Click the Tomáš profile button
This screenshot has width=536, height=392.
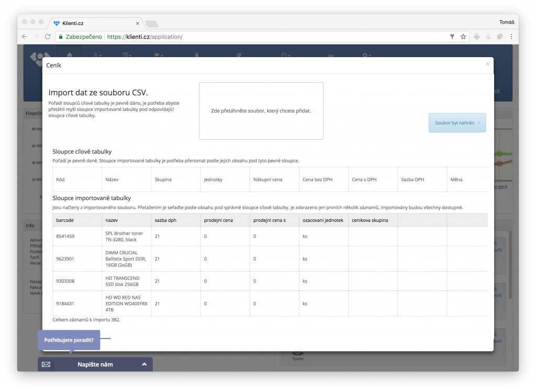click(x=507, y=22)
